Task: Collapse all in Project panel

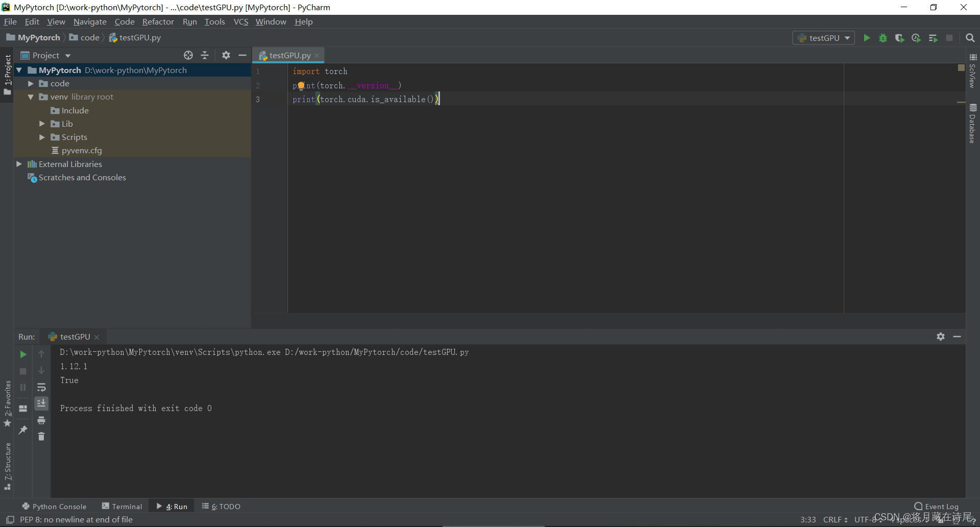Action: 205,55
